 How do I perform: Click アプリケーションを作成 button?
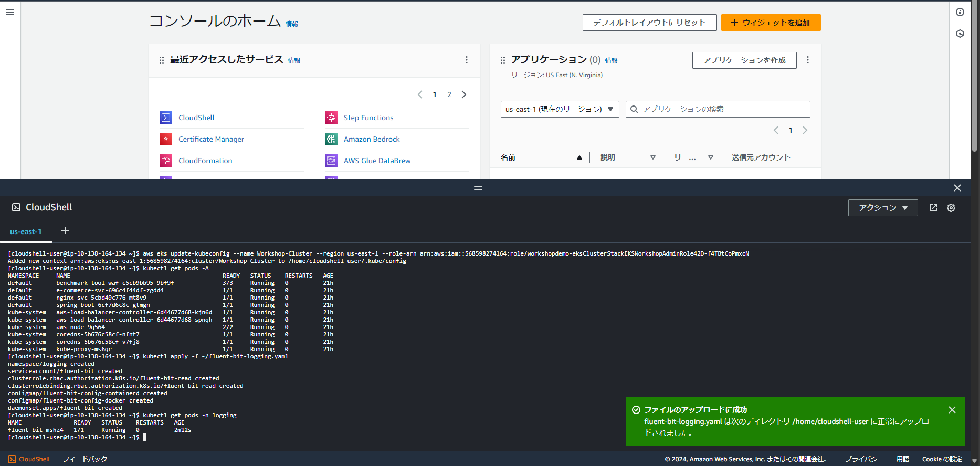744,60
